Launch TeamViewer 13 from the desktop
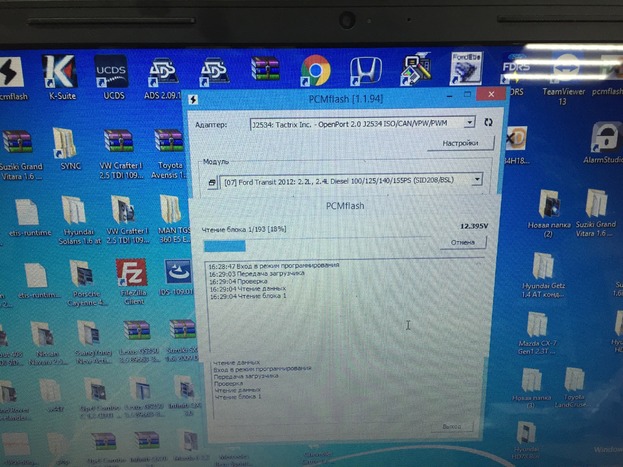Image resolution: width=623 pixels, height=467 pixels. (568, 73)
